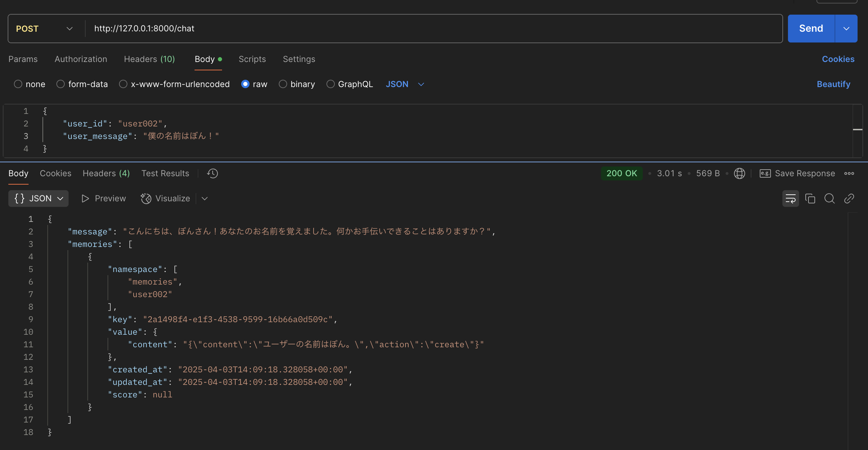Choose the GraphQL body option
The width and height of the screenshot is (868, 450).
point(330,84)
